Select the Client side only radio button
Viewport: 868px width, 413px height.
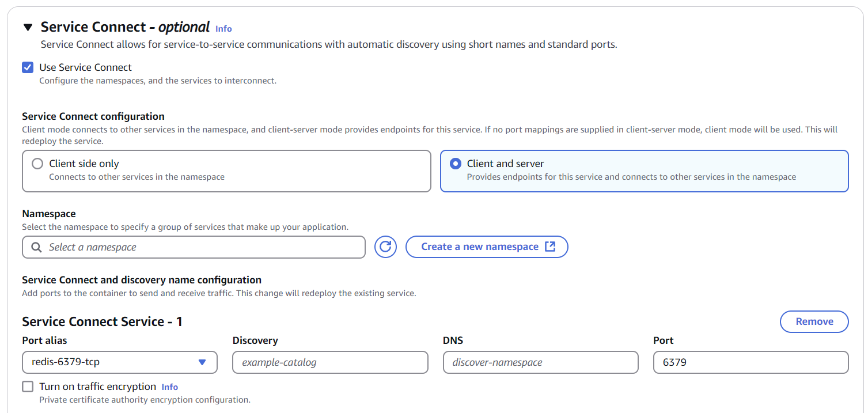[37, 164]
